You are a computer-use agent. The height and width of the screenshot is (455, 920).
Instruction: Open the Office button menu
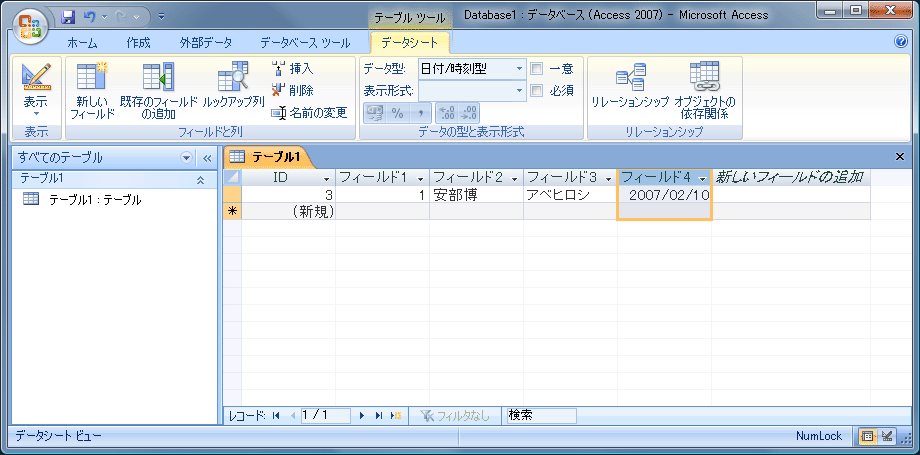(30, 27)
